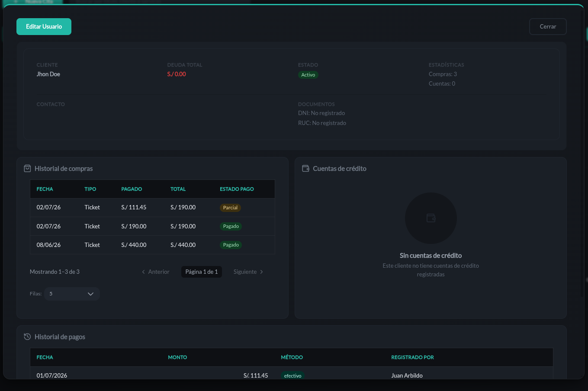Screen dimensions: 588x391
Task: Click the FECHA column header in purchase history
Action: [45, 189]
